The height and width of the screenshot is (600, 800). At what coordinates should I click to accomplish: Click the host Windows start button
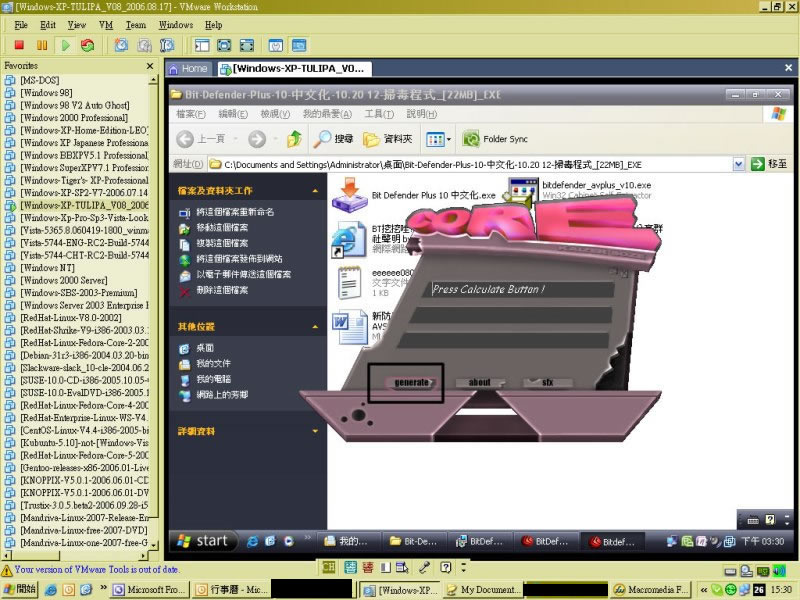(x=20, y=589)
